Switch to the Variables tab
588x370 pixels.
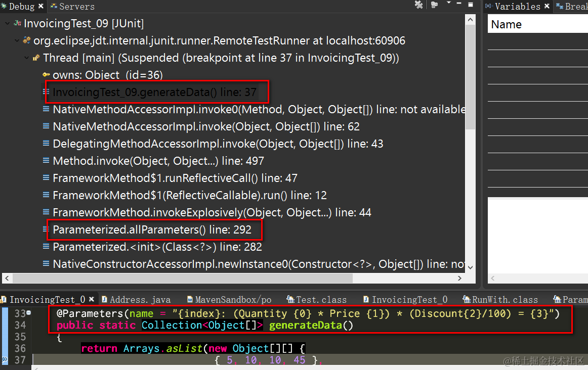coord(513,7)
